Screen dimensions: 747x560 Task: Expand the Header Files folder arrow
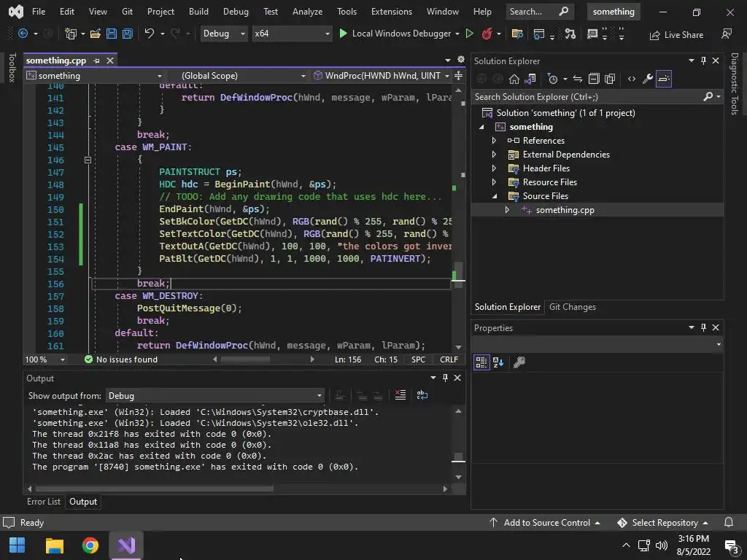[494, 168]
